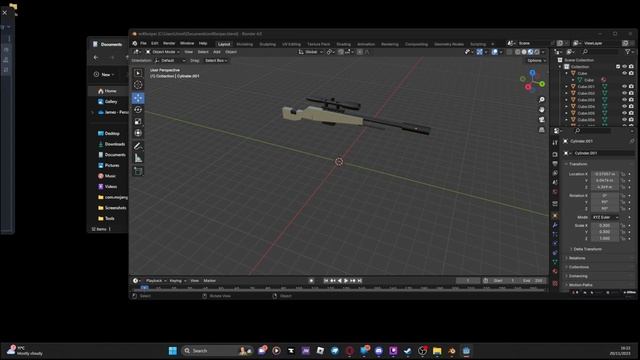
Task: Select the Measure tool in Blender toolbar
Action: point(138,158)
